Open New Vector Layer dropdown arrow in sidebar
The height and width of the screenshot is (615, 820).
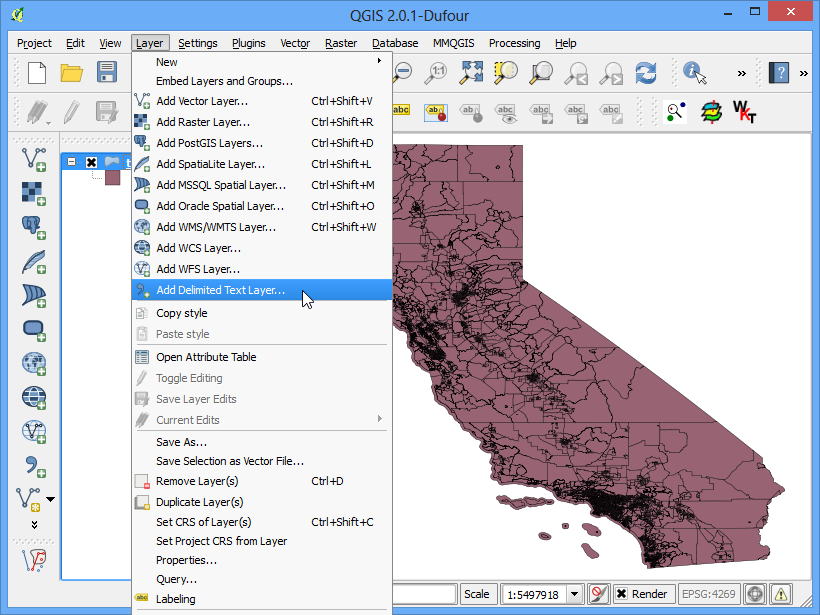coord(51,499)
